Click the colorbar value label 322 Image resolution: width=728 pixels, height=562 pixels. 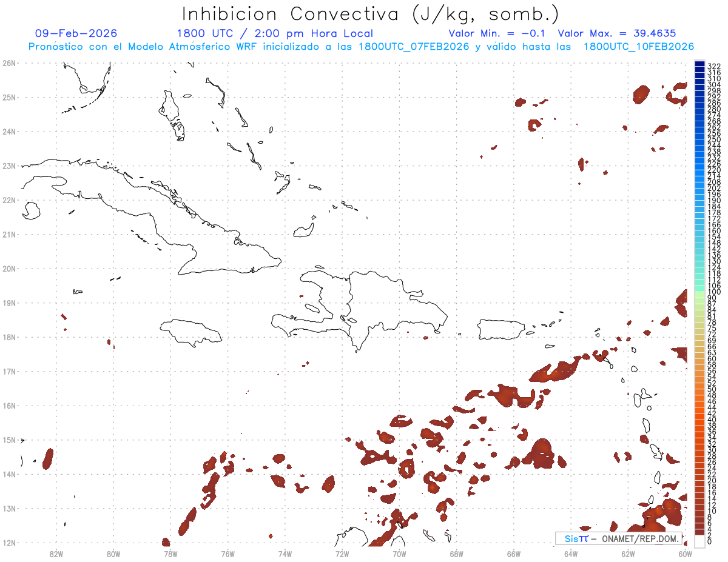(714, 67)
